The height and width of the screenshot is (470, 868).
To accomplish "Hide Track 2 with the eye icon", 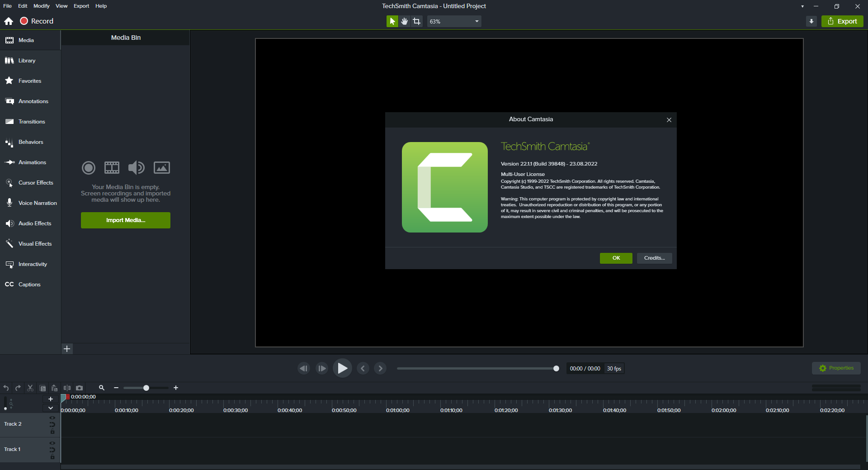I will click(52, 418).
